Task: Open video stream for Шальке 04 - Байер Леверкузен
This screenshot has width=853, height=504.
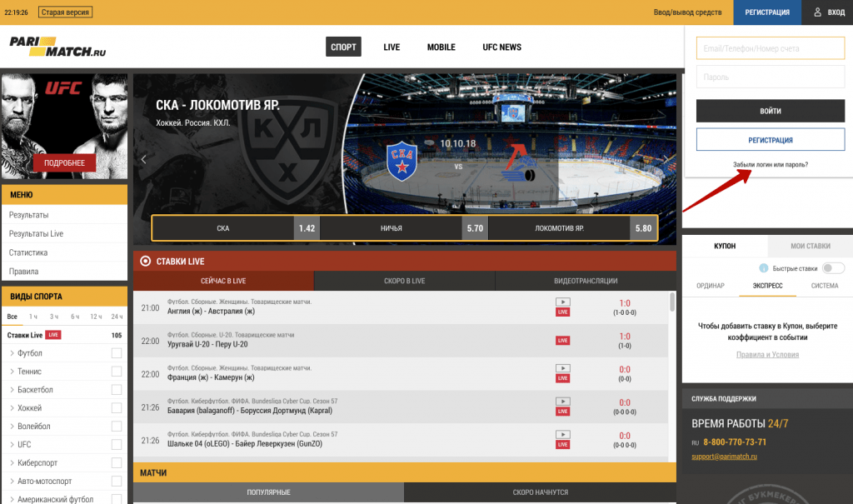Action: coord(562,434)
